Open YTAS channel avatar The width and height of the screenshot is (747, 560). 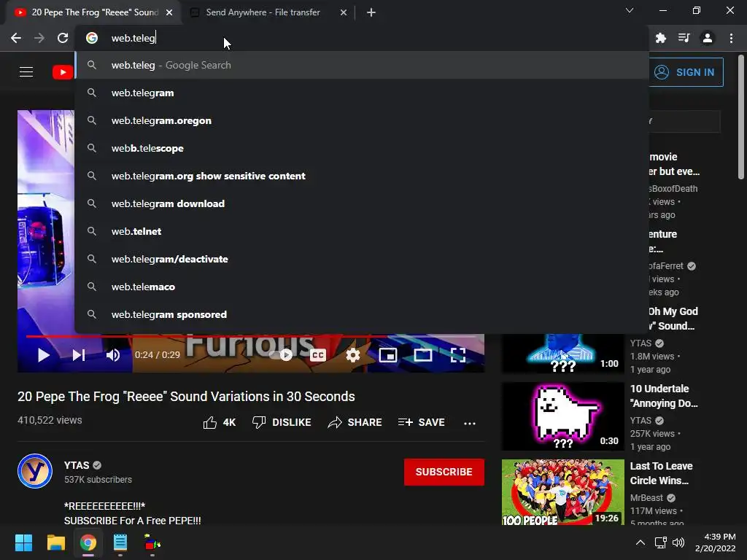35,471
